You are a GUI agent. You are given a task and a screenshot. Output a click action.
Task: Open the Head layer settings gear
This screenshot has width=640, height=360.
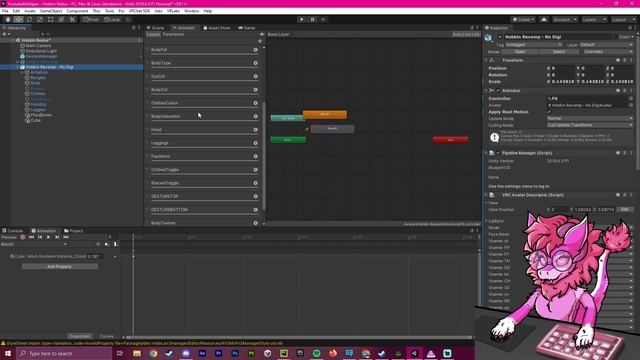point(256,130)
